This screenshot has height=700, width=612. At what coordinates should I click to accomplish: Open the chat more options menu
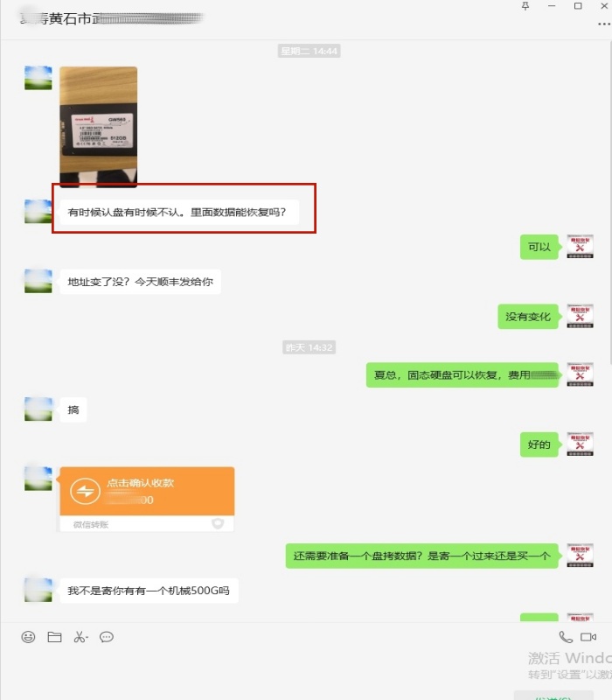[x=604, y=24]
